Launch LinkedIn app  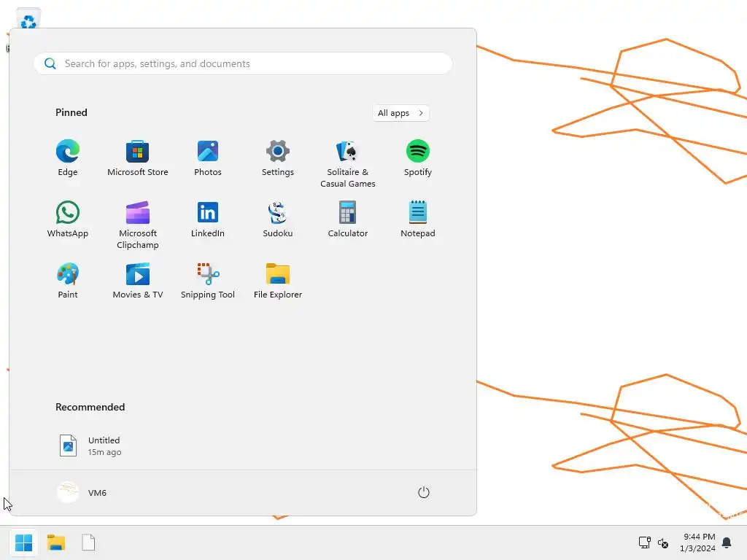[208, 219]
